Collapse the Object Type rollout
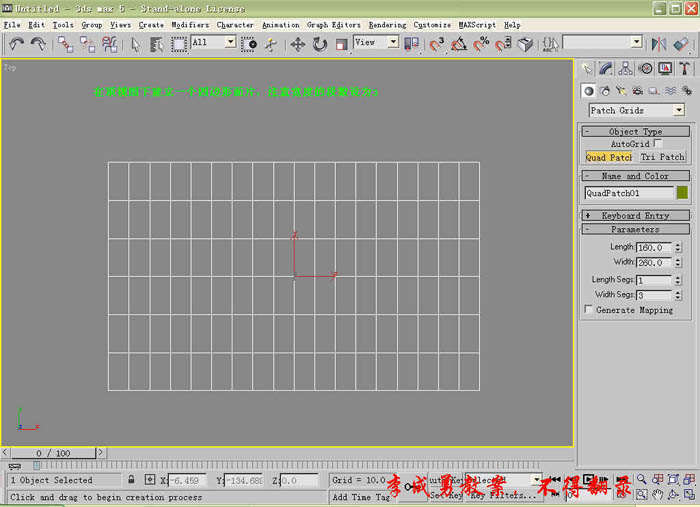Image resolution: width=700 pixels, height=507 pixels. coord(636,132)
